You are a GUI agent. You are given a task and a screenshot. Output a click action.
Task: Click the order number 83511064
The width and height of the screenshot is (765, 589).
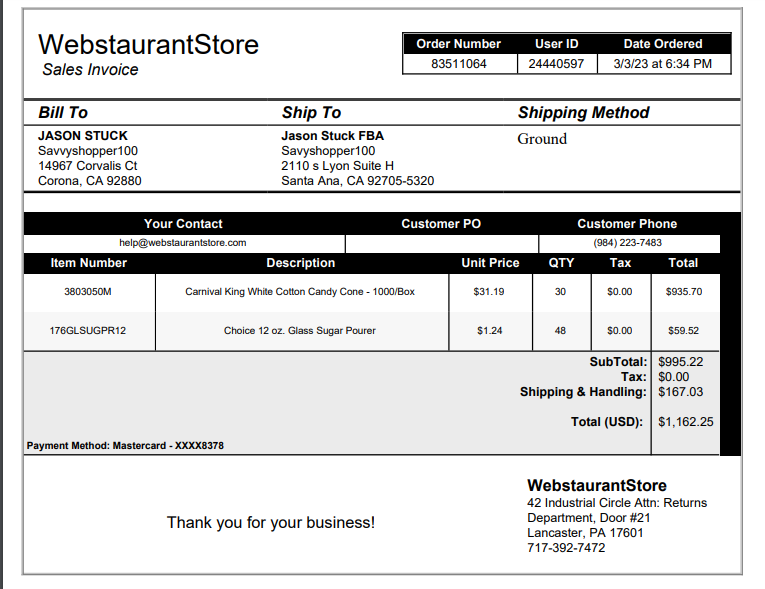tap(459, 64)
